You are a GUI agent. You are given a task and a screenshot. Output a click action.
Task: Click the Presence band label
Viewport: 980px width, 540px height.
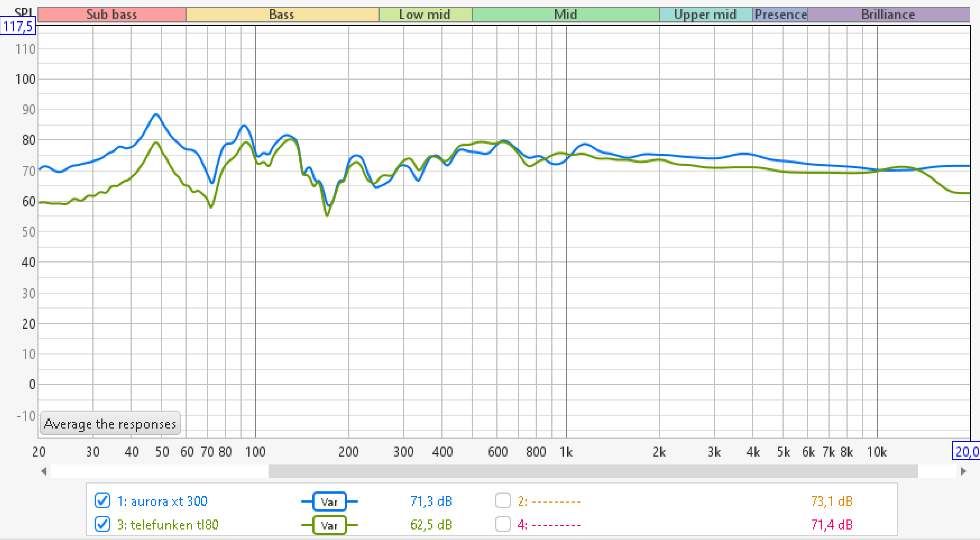point(780,15)
